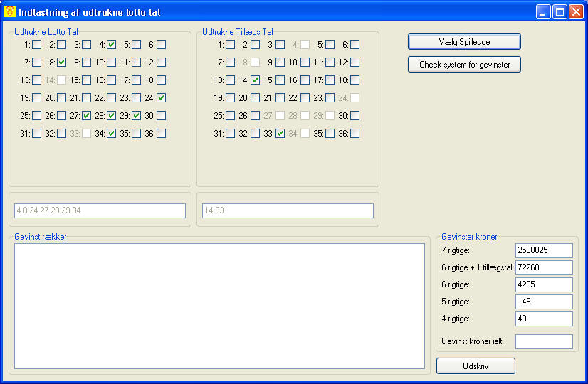
Task: Click the Udskriv button
Action: tap(476, 366)
